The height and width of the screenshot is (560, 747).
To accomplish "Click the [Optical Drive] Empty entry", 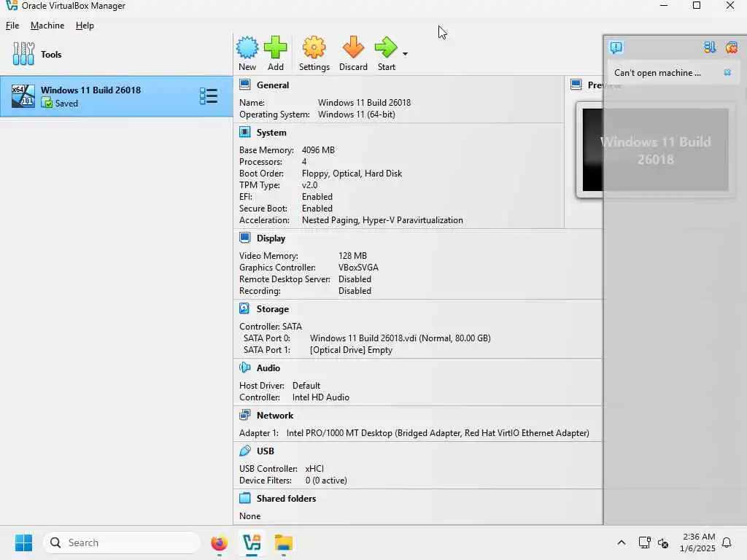I will (x=351, y=350).
